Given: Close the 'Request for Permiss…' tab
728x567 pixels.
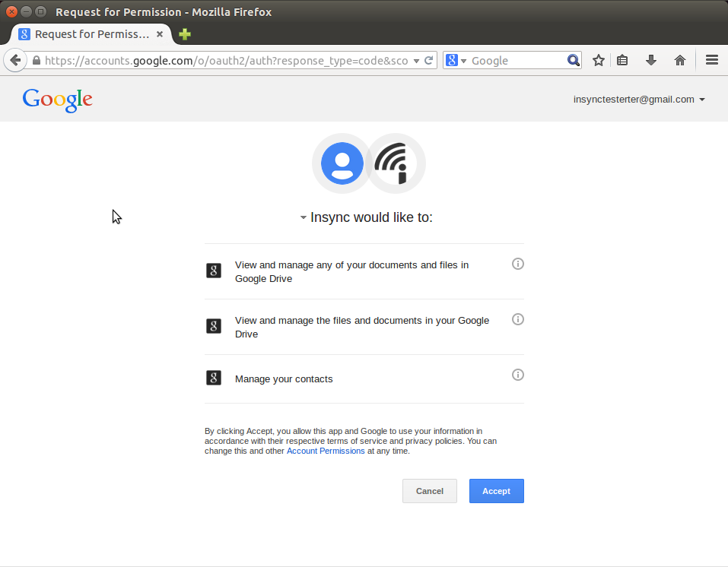Looking at the screenshot, I should [x=160, y=34].
